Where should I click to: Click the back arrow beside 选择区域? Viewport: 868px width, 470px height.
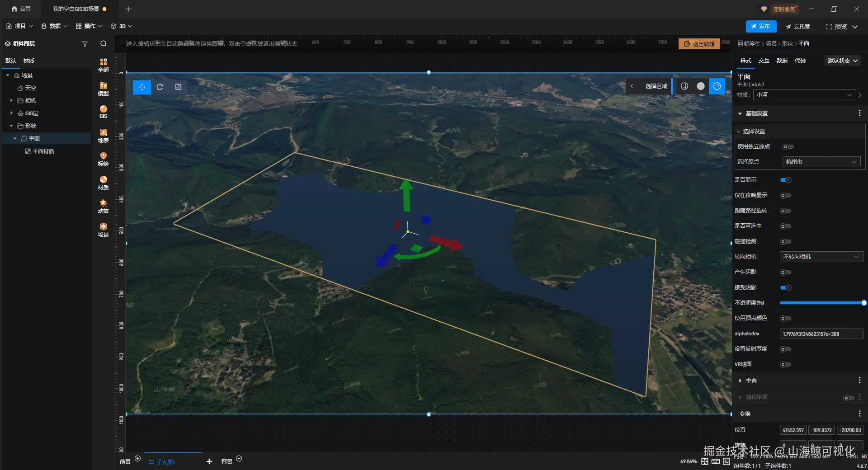632,86
